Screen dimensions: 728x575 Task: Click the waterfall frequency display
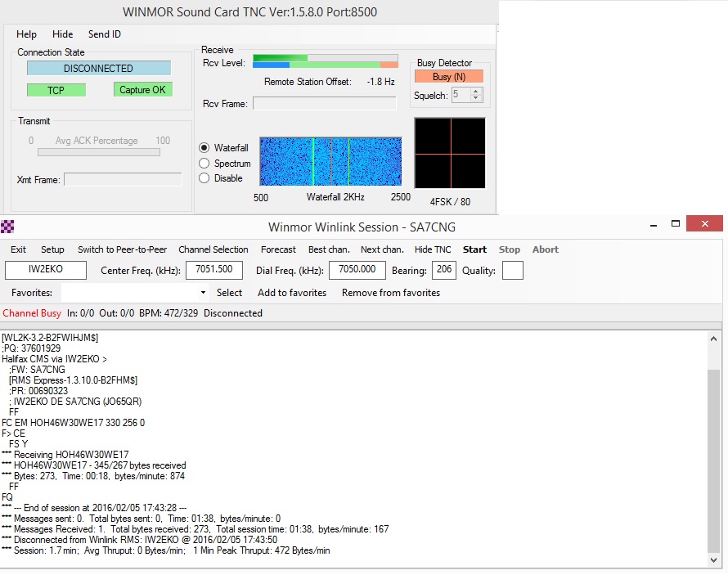coord(330,161)
